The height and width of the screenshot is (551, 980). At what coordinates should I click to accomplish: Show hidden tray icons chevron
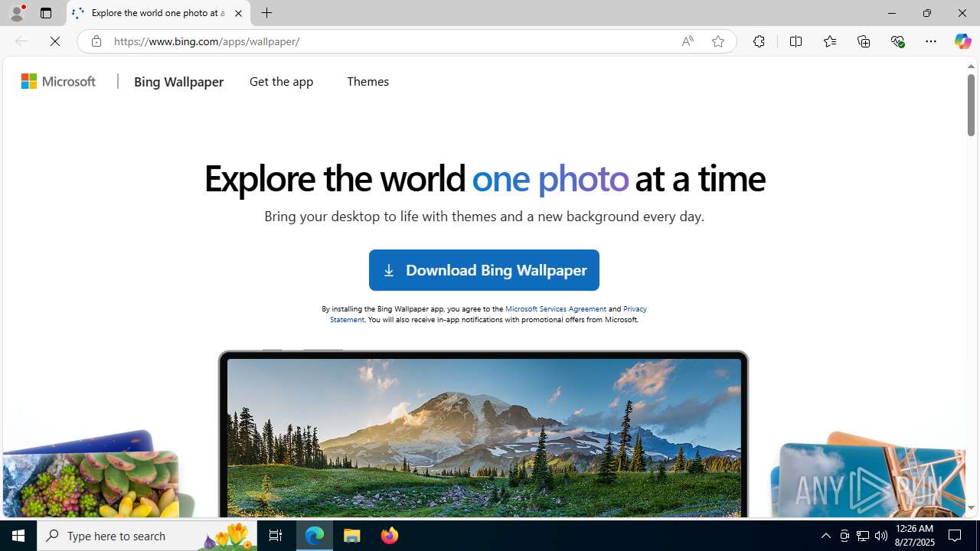point(825,536)
